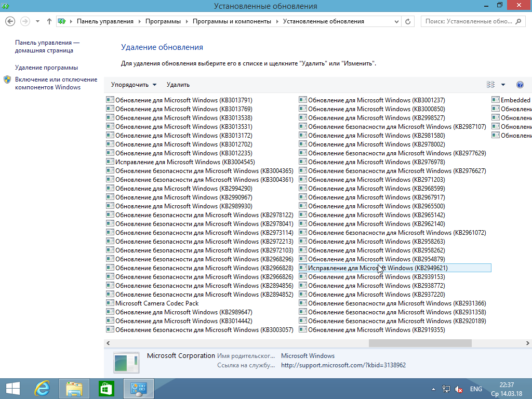The image size is (532, 399).
Task: Open Windows Store from taskbar
Action: pos(106,389)
